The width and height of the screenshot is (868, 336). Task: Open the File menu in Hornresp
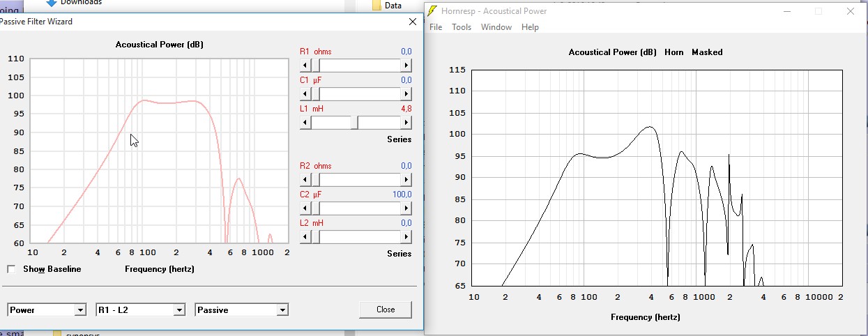436,27
